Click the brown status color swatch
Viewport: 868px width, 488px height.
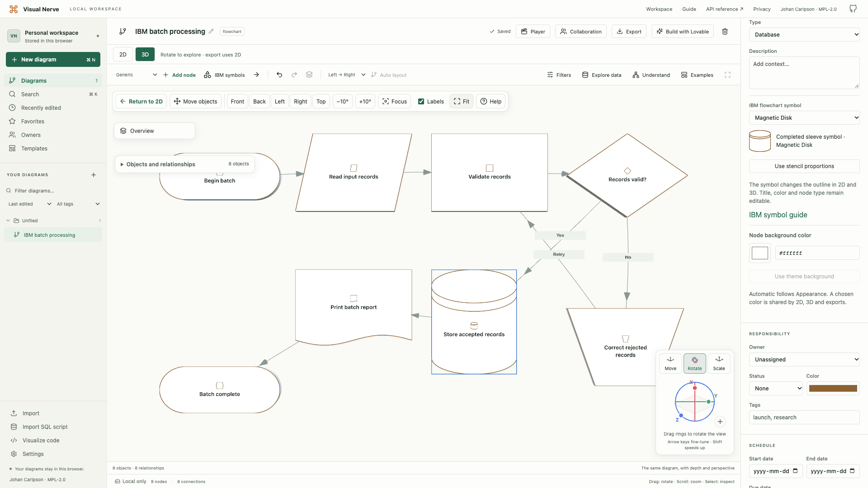(833, 389)
